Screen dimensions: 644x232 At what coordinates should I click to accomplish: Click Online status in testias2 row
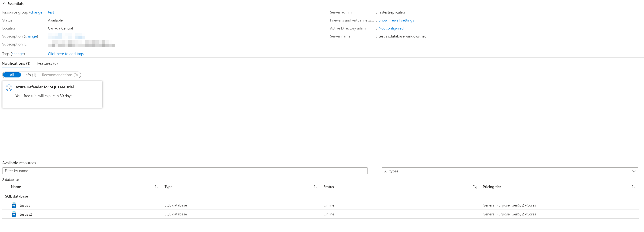click(329, 214)
